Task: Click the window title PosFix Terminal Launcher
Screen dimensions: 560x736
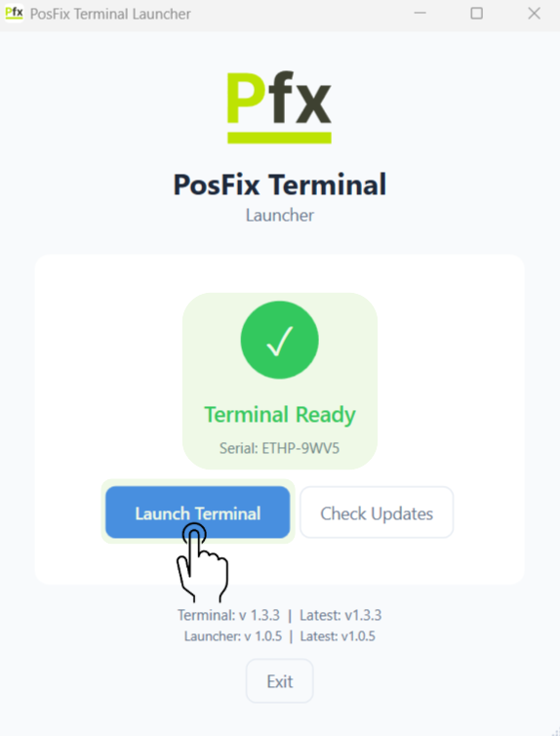Action: tap(110, 14)
